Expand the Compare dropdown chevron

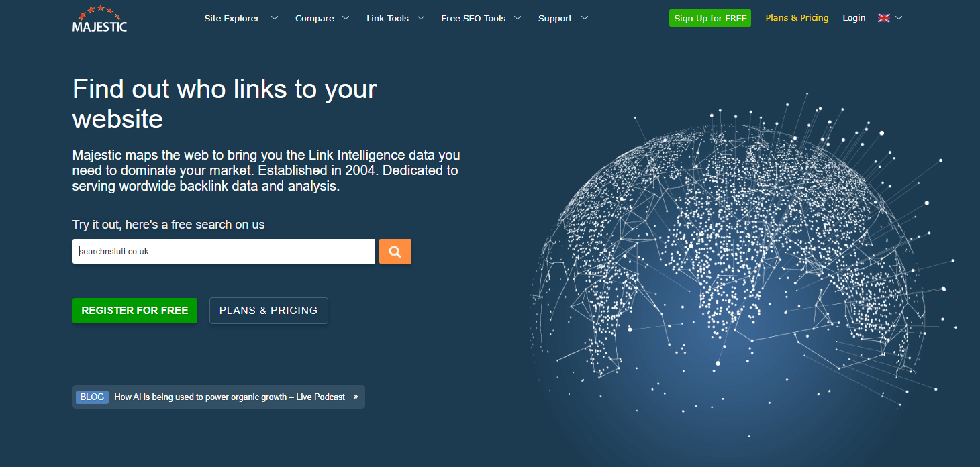point(346,18)
